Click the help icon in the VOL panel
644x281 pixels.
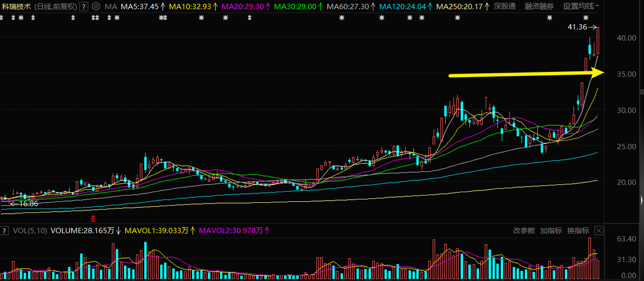pos(5,230)
